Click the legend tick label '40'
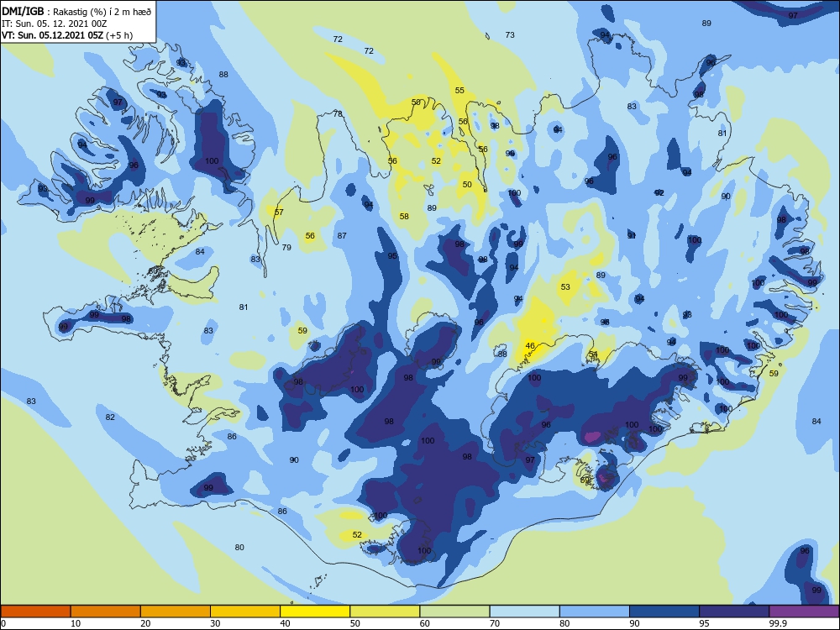Screen dimensions: 840x630 coord(286,623)
